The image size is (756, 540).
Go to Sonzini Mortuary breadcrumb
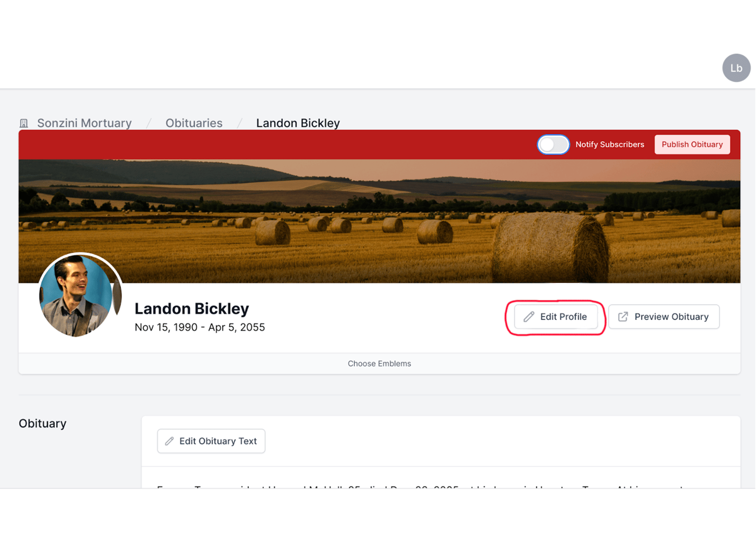click(x=84, y=123)
